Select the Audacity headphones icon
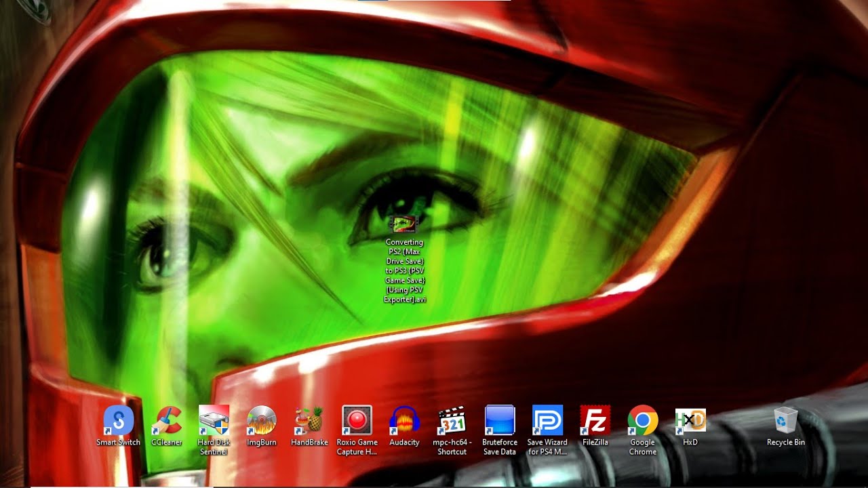This screenshot has height=488, width=868. pos(404,421)
